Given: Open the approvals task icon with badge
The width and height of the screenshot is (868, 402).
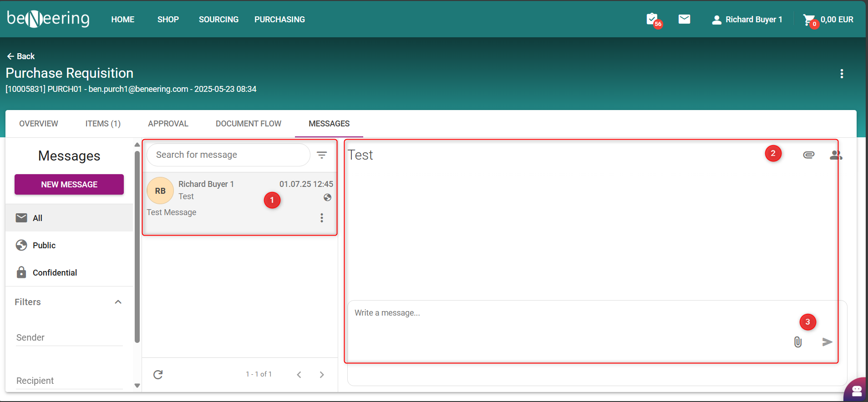Looking at the screenshot, I should [653, 20].
